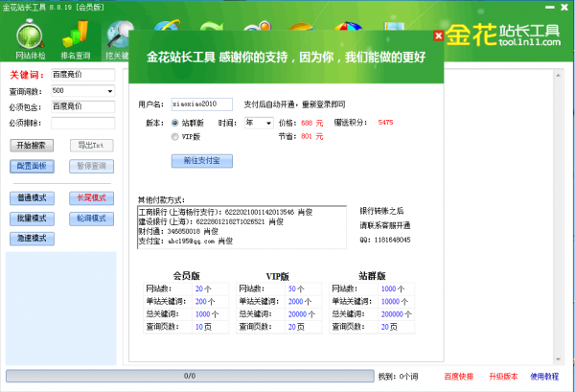Click the 支付宝 abc195@qq.com line

click(x=186, y=241)
